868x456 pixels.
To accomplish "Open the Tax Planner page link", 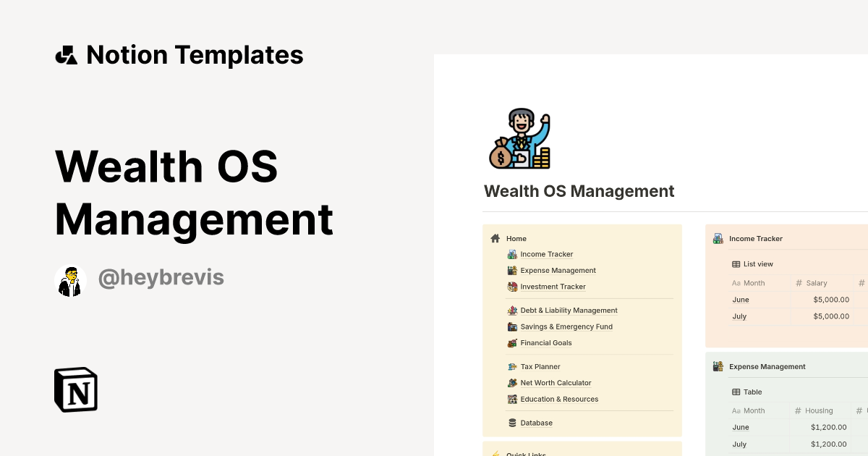I will tap(540, 366).
